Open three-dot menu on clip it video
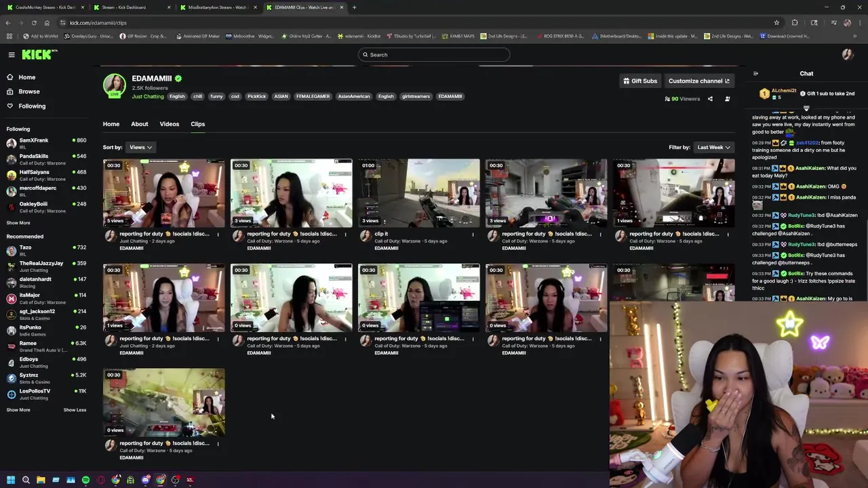 pyautogui.click(x=473, y=234)
